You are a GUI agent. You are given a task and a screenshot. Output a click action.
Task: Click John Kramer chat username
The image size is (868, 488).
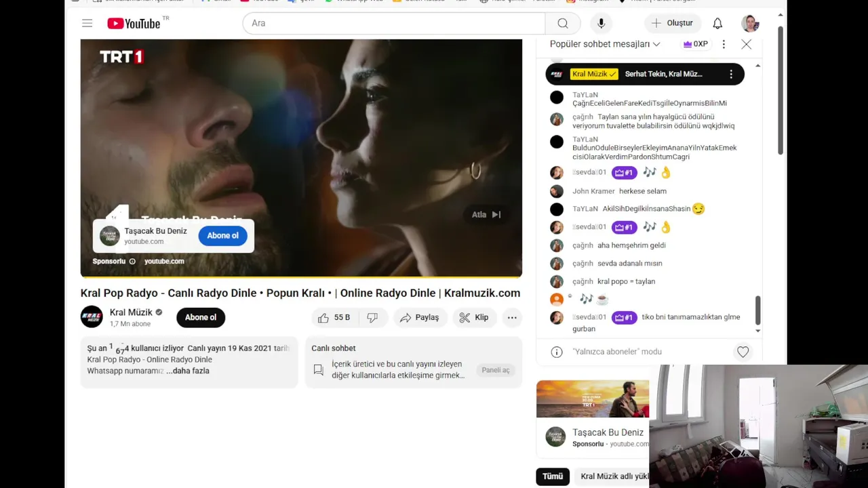(593, 191)
